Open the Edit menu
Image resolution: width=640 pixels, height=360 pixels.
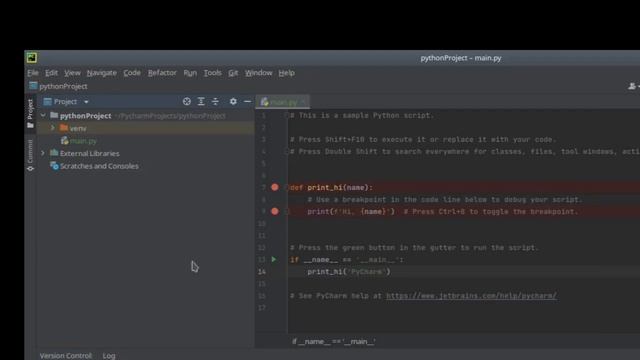click(x=51, y=73)
